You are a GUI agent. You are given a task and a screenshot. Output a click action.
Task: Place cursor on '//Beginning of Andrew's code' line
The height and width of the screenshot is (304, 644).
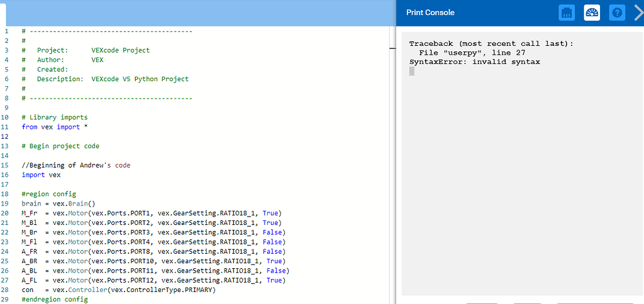pyautogui.click(x=76, y=165)
